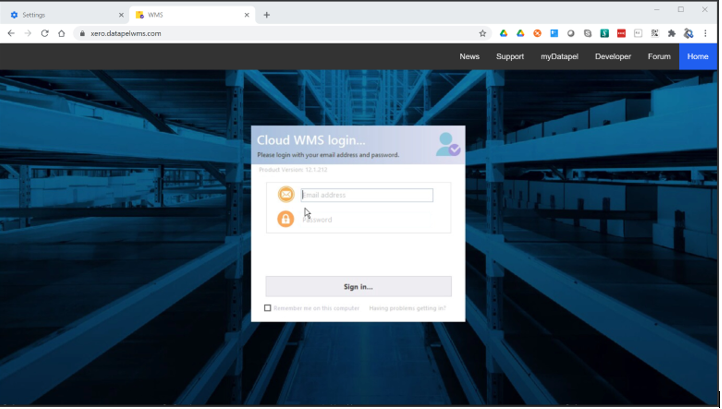The height and width of the screenshot is (409, 722).
Task: Go to myDatapel
Action: 559,56
